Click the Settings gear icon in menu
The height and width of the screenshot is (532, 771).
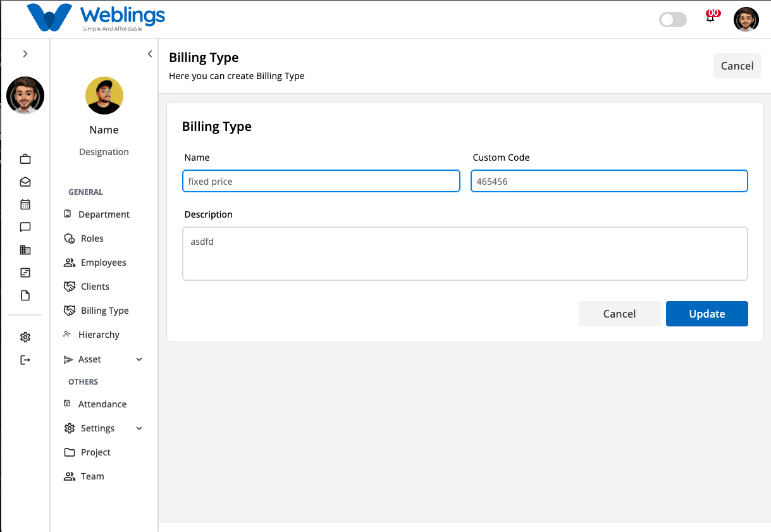coord(70,428)
